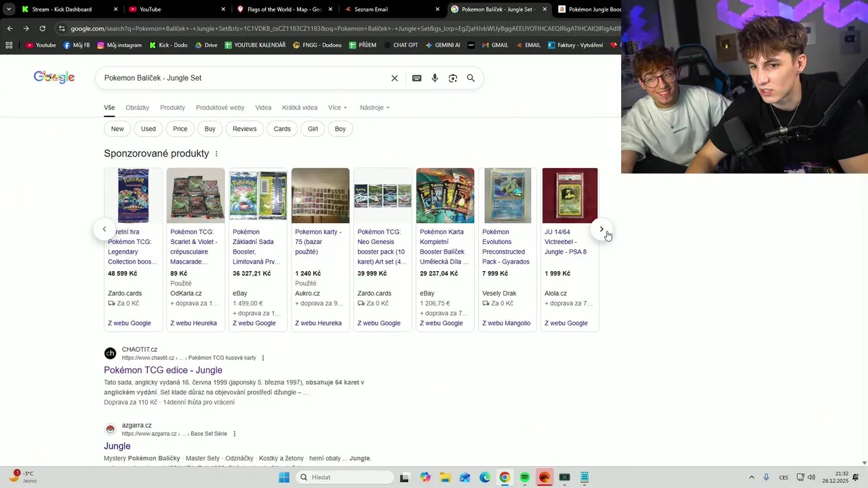Show next sponsored products with right arrow
The width and height of the screenshot is (868, 488).
click(601, 229)
